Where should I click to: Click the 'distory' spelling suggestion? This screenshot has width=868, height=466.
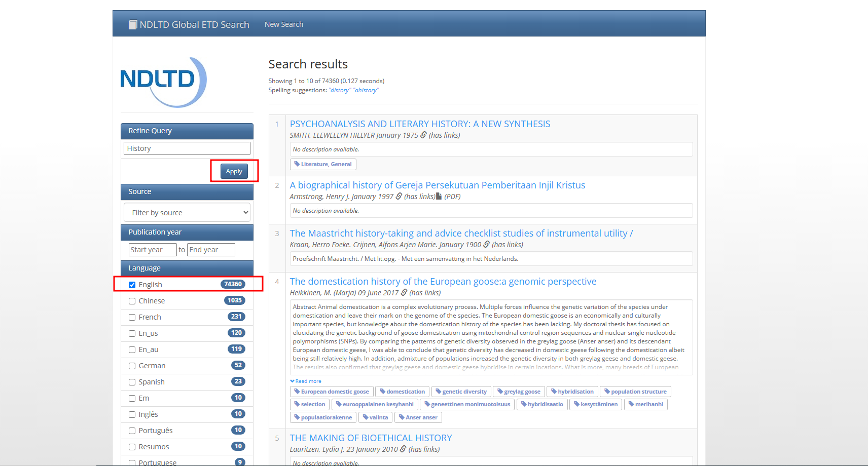click(340, 90)
